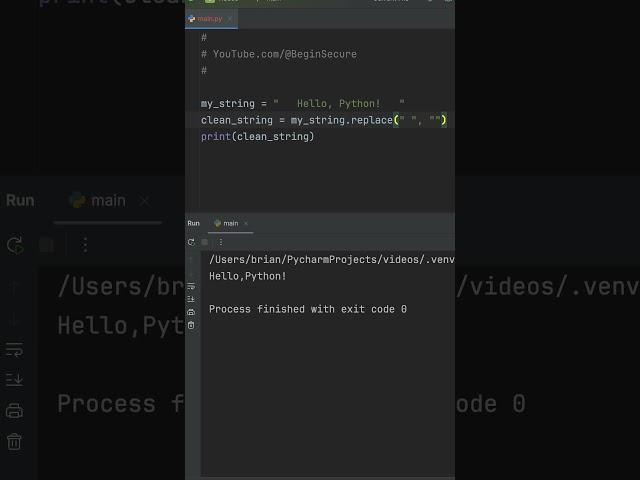Click 'Process finished with exit code 0' line
This screenshot has width=640, height=480.
(308, 309)
